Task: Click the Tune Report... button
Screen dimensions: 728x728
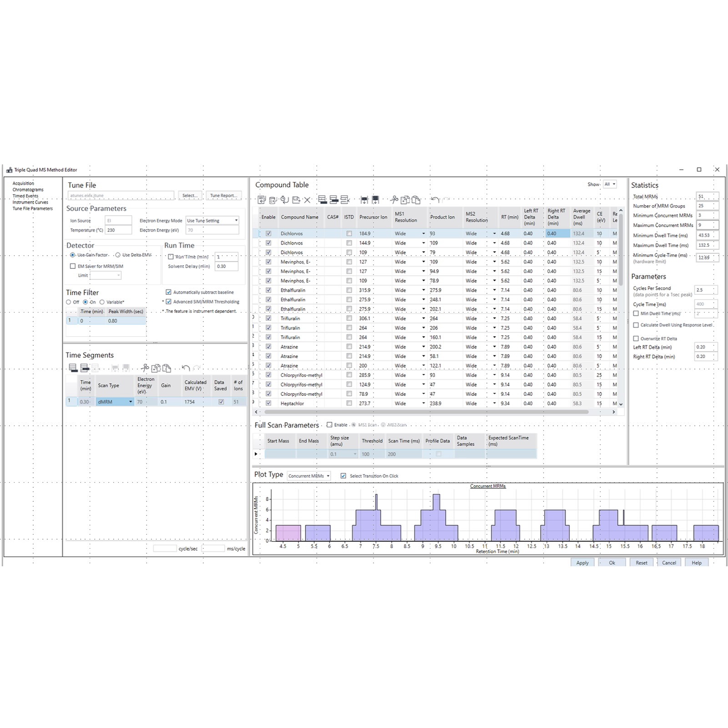Action: click(x=223, y=196)
